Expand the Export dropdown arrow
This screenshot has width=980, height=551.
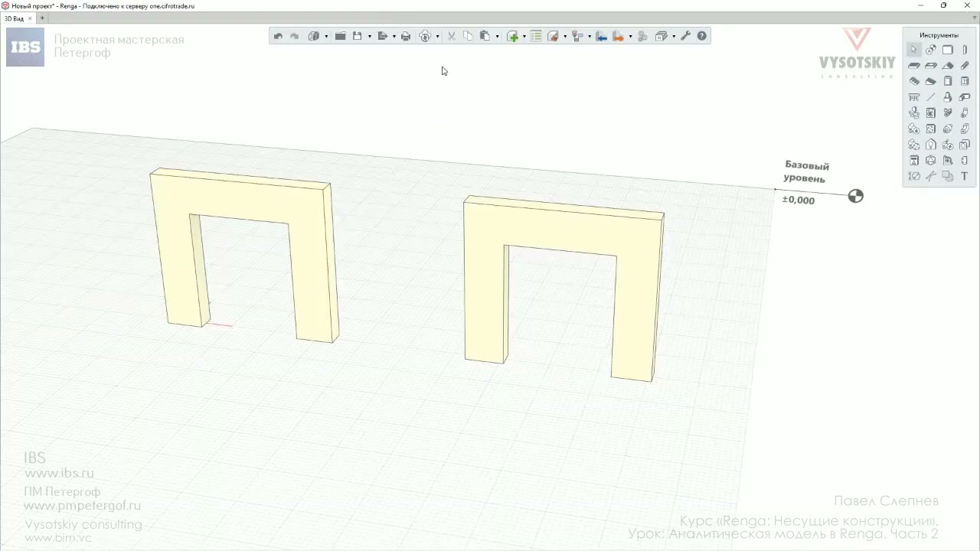coord(394,36)
